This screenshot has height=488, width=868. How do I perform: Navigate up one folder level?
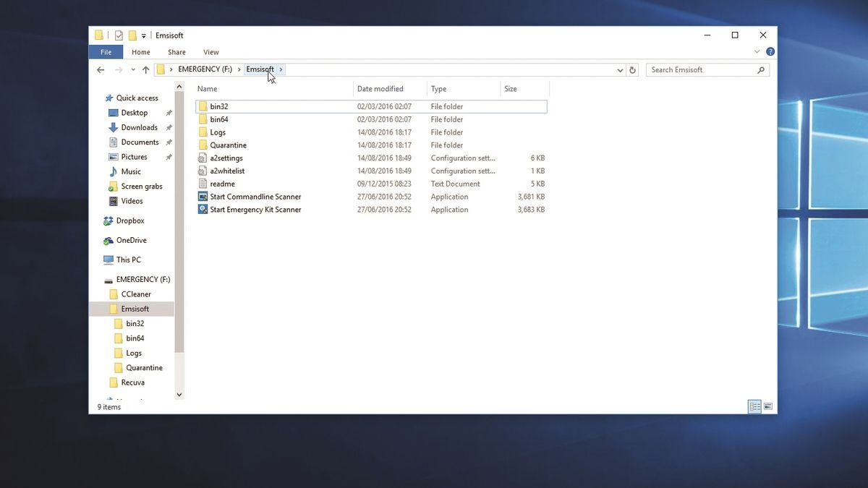coord(146,69)
